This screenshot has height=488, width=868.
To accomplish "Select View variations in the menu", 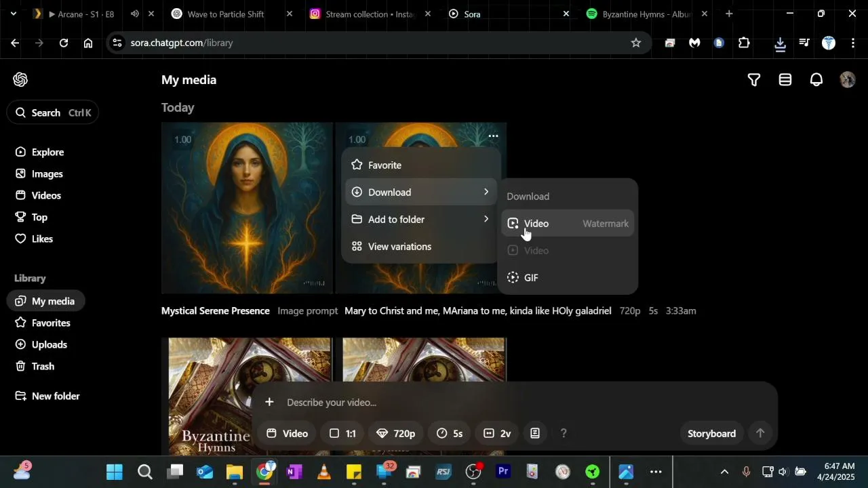I will [422, 247].
